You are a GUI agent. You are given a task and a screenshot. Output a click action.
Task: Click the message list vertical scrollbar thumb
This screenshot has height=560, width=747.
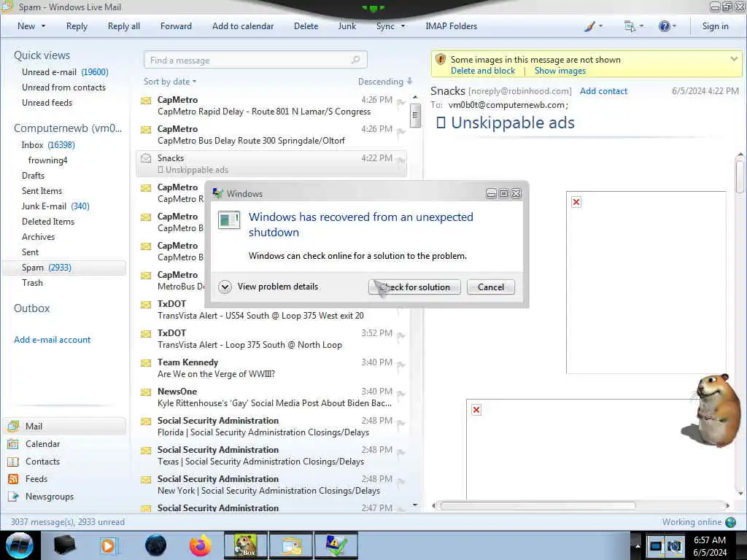(x=415, y=114)
